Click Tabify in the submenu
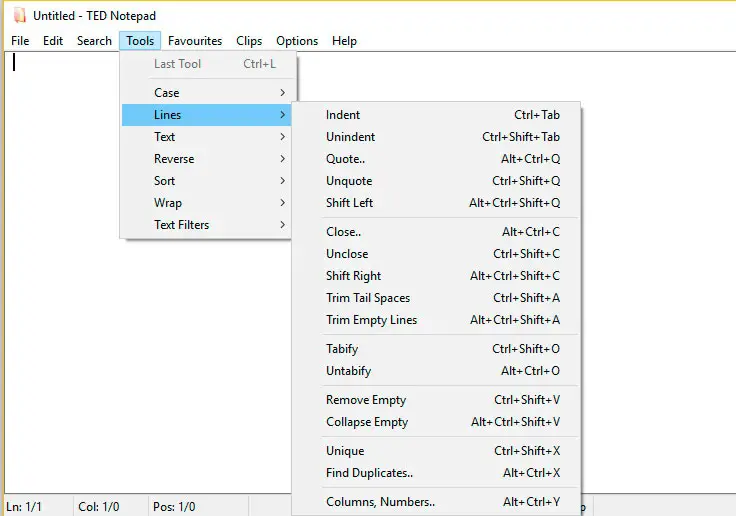The height and width of the screenshot is (516, 736). point(342,349)
